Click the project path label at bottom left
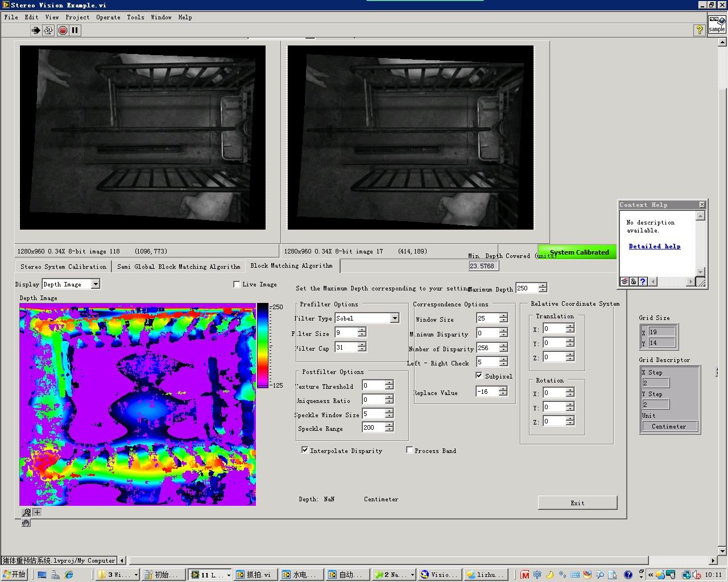The height and width of the screenshot is (582, 728). [59, 560]
